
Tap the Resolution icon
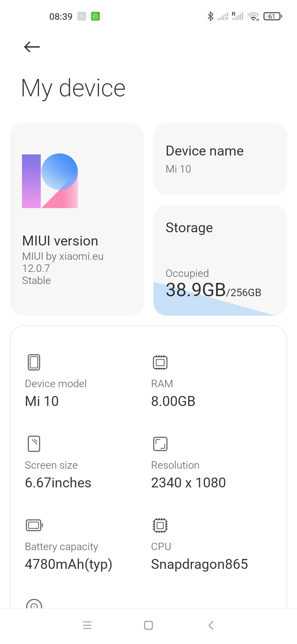160,444
